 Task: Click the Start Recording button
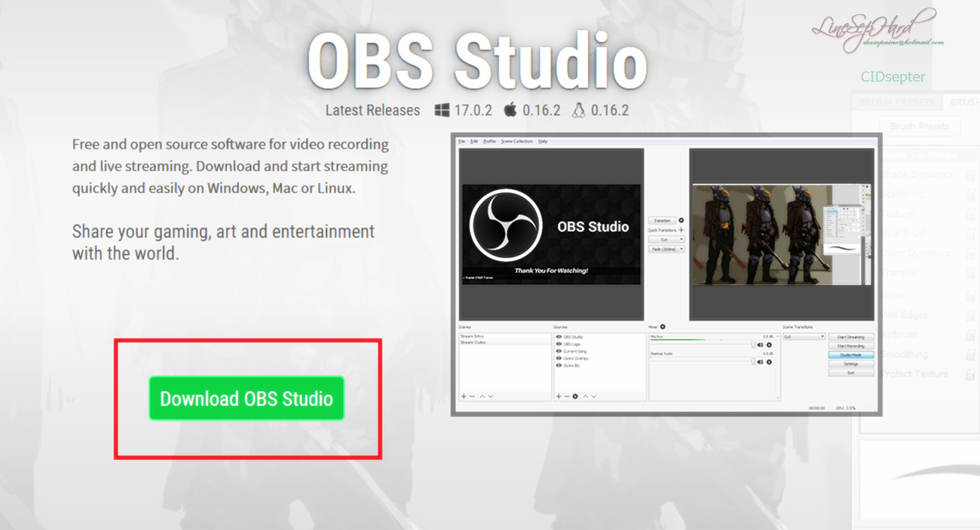point(851,346)
